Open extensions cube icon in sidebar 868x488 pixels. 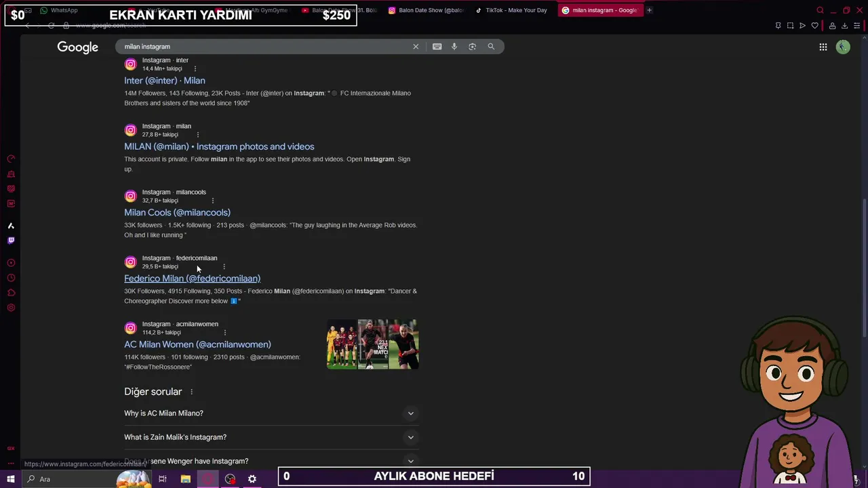pos(11,293)
